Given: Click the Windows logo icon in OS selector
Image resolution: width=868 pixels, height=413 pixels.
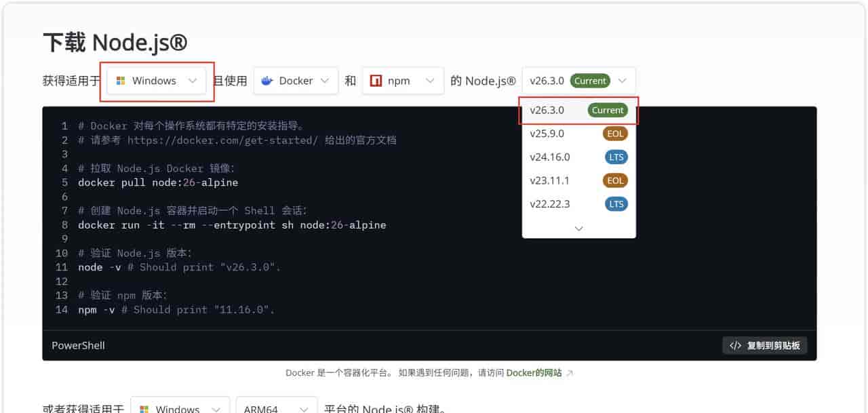Looking at the screenshot, I should point(121,81).
